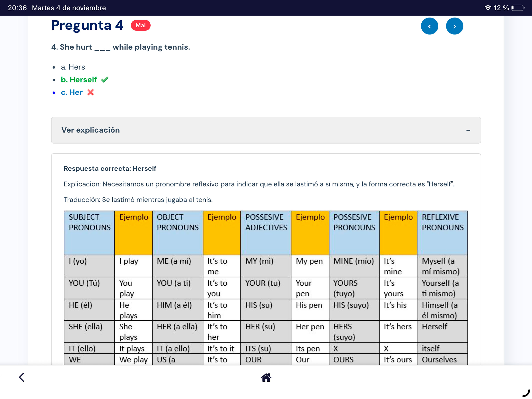
Task: Open the home icon in bottom bar
Action: pos(266,377)
